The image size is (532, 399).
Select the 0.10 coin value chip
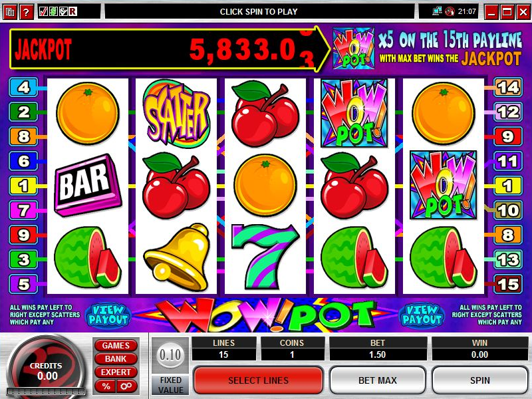point(170,355)
